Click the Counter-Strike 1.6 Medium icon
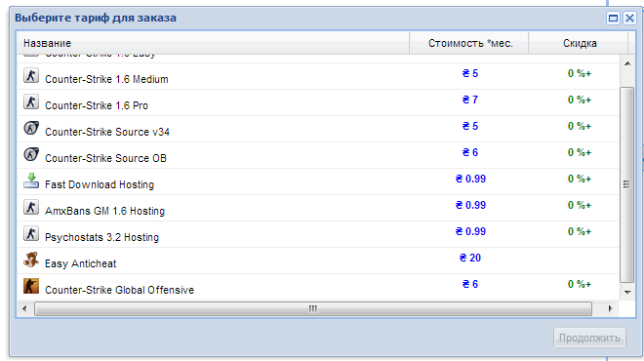Screen dimensions: 644x361 31,75
